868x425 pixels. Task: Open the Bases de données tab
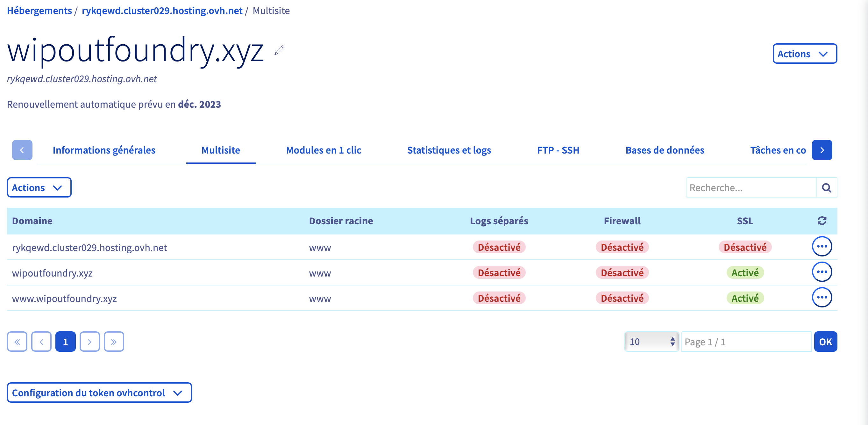665,150
